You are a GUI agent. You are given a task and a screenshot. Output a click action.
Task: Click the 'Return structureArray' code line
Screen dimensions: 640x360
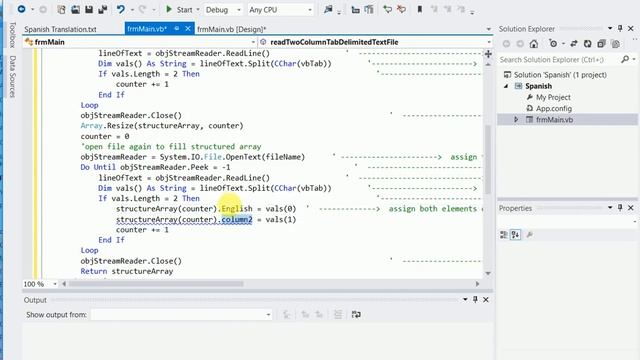(127, 271)
